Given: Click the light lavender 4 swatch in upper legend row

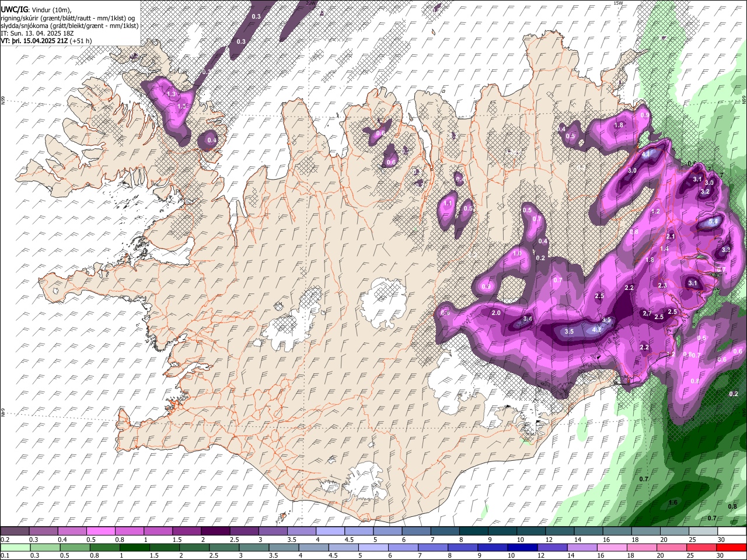Looking at the screenshot, I should (x=330, y=531).
